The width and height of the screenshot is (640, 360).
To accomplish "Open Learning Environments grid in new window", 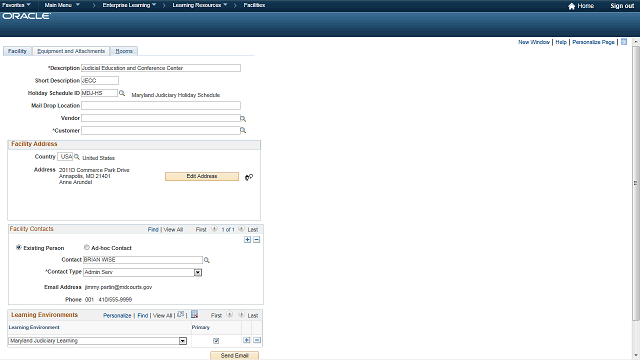I will coord(180,314).
